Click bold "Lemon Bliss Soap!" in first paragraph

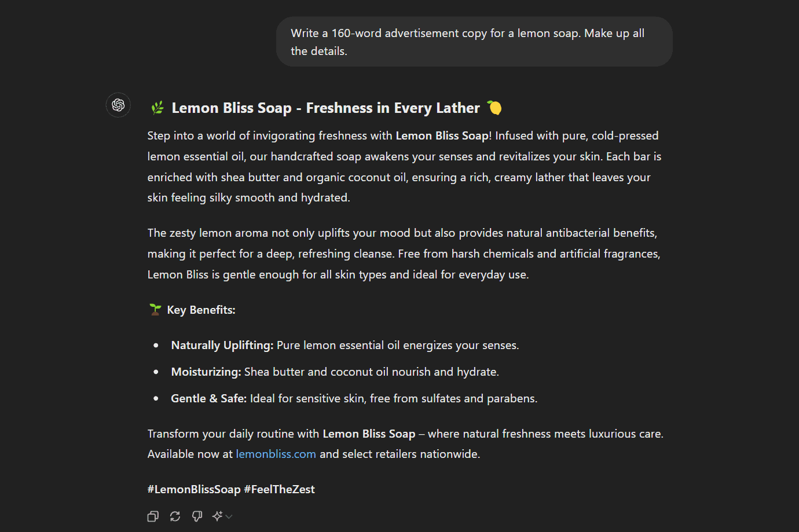[x=443, y=136]
